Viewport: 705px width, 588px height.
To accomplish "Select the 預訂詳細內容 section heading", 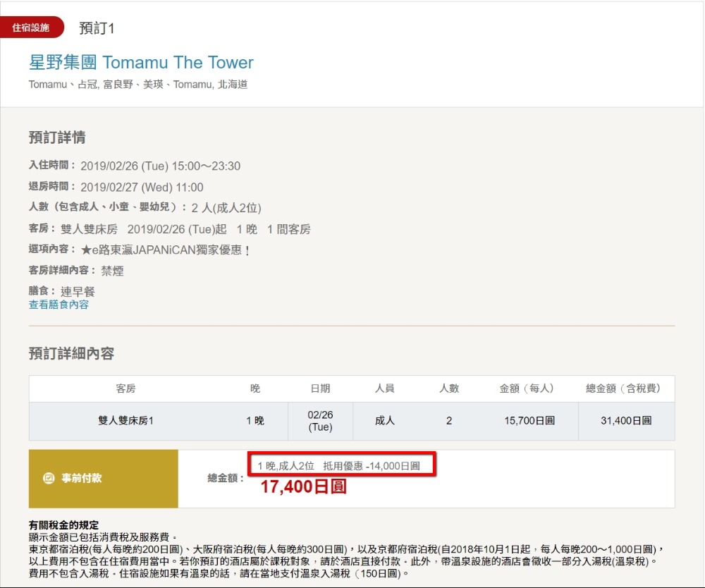I will click(x=71, y=353).
